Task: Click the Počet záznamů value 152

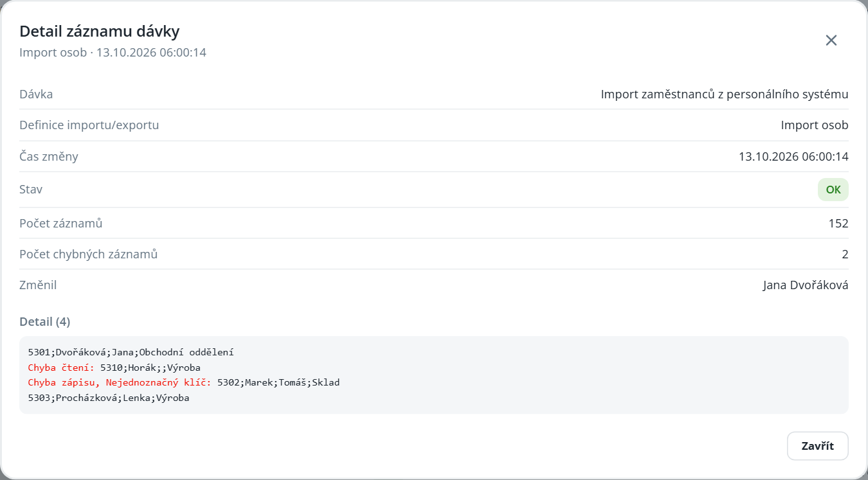Action: point(838,224)
